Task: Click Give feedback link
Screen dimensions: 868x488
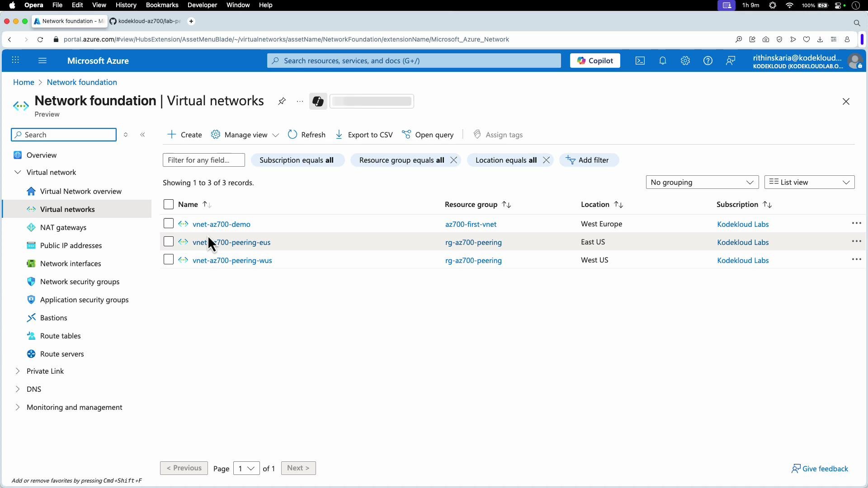Action: 820,469
